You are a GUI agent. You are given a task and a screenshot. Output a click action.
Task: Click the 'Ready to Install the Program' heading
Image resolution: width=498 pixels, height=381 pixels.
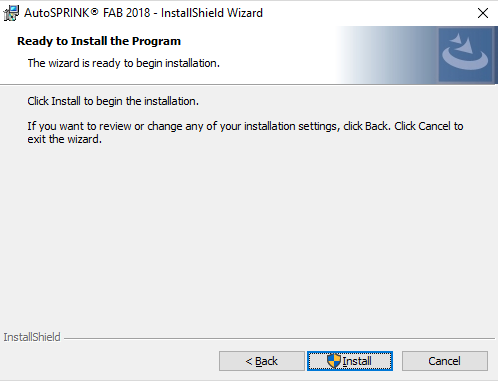[x=99, y=41]
